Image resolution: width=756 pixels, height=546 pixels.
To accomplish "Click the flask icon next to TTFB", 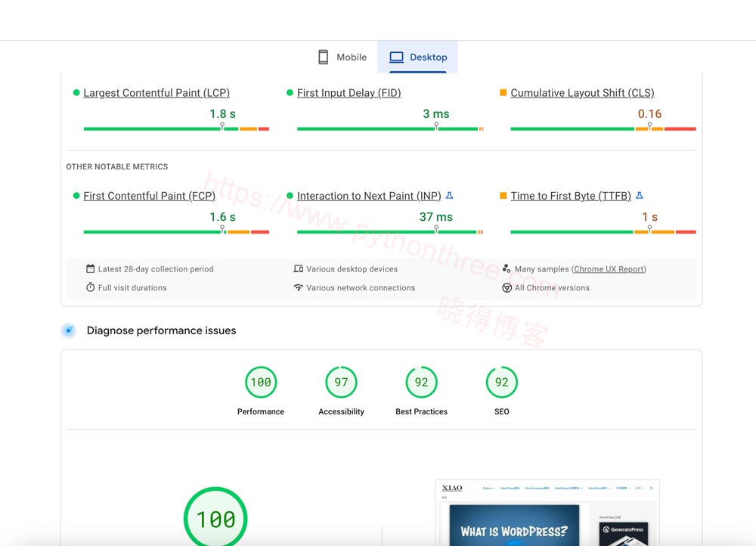I will point(640,196).
